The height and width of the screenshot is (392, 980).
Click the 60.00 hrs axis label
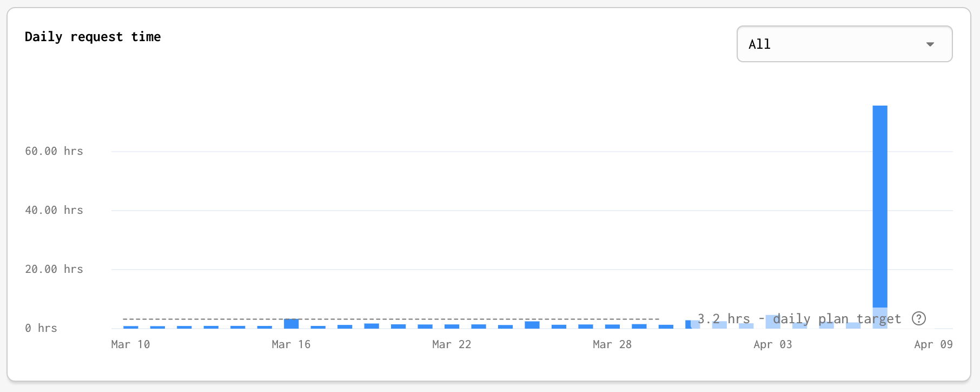point(54,151)
